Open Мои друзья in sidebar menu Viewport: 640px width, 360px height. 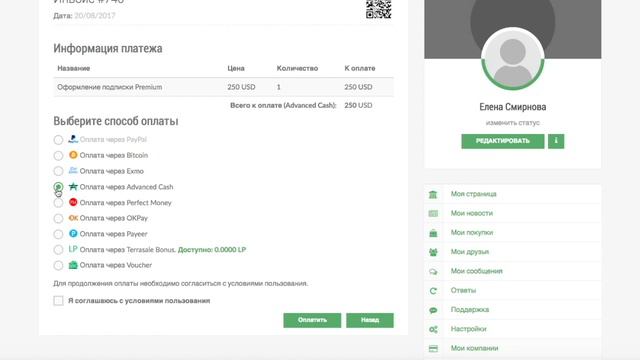click(470, 252)
